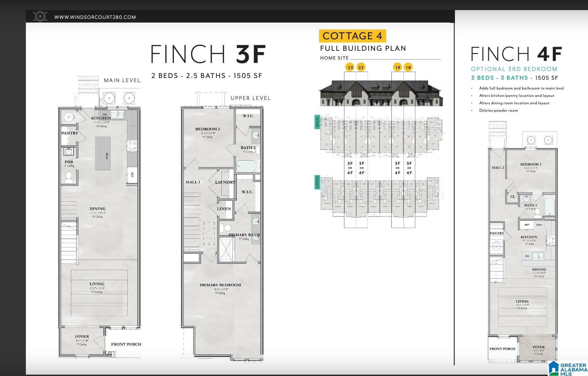Click the Optional 3rd Bedroom text
Image resolution: width=588 pixels, height=376 pixels.
point(514,69)
